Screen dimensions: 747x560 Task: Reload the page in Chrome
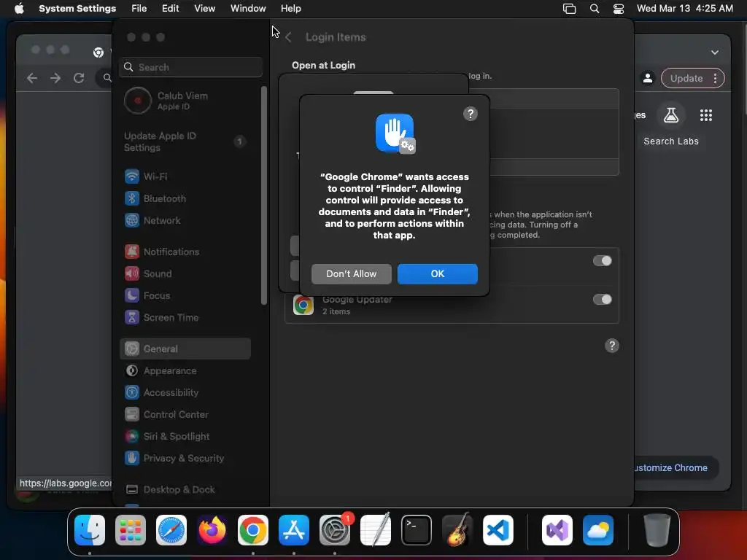pyautogui.click(x=79, y=78)
